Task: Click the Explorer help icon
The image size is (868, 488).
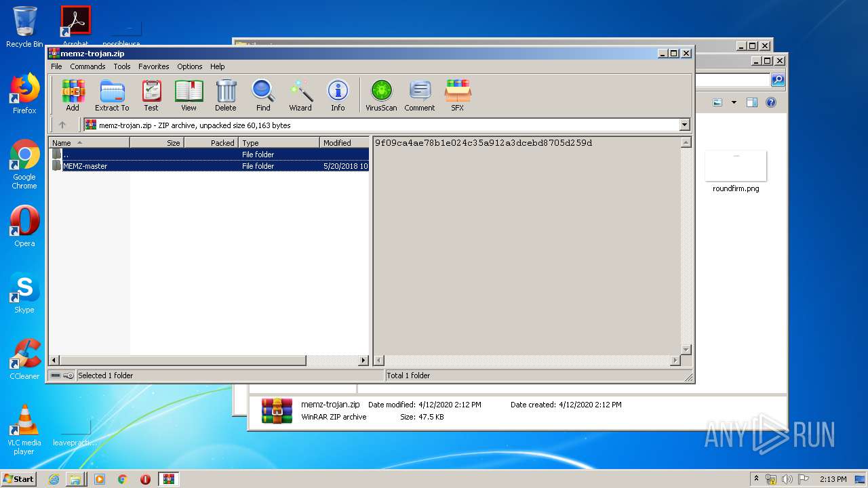Action: click(x=770, y=102)
